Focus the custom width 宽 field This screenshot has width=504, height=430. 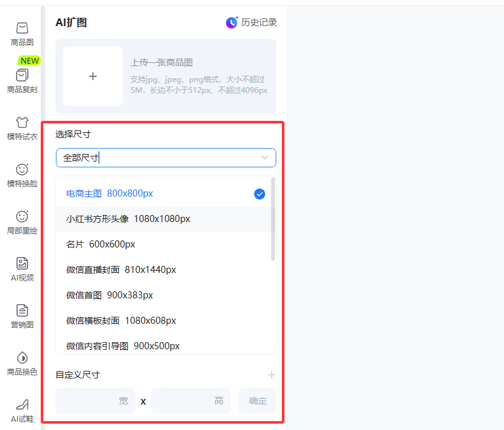(x=95, y=401)
